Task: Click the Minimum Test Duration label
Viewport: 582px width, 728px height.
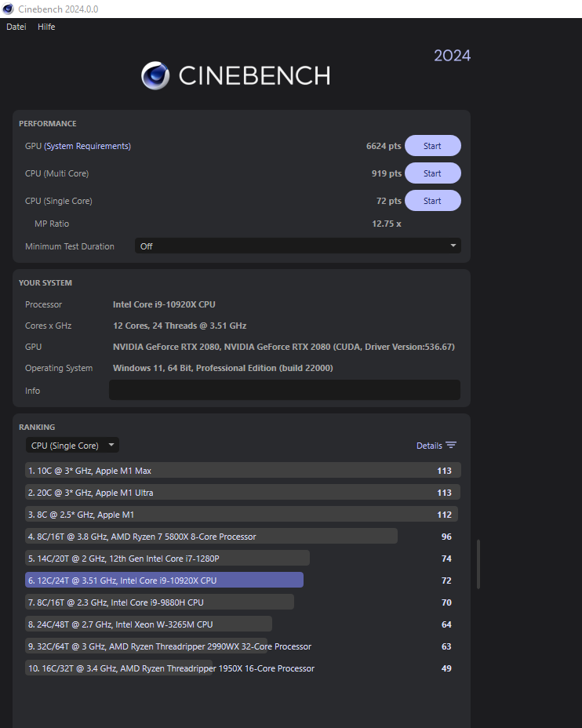Action: pos(70,246)
